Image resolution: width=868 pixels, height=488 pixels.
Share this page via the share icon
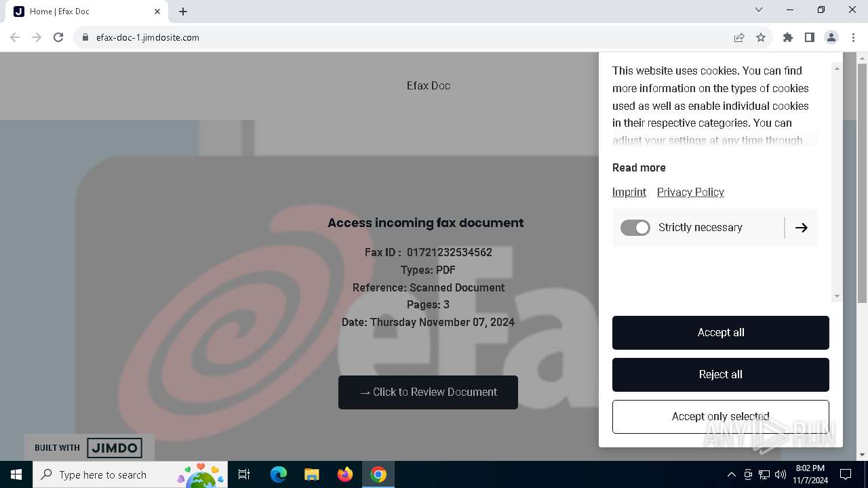739,37
